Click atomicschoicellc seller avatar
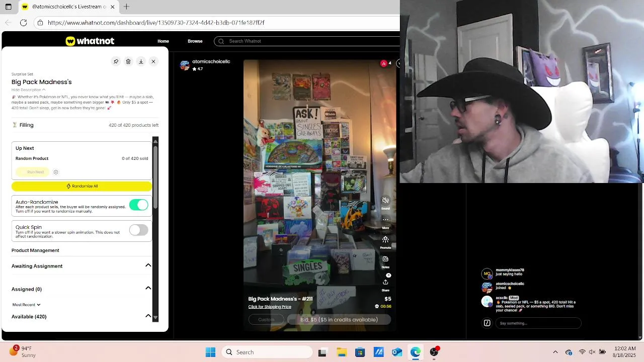 [185, 65]
